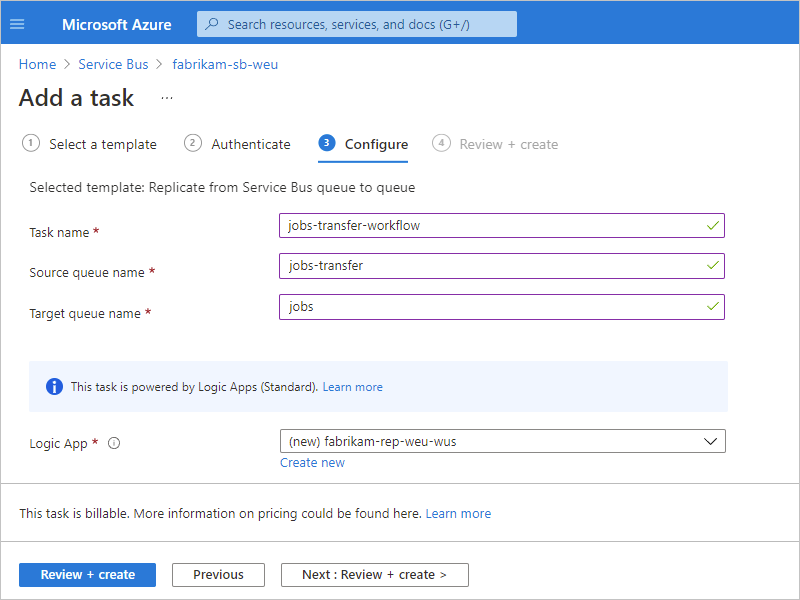The width and height of the screenshot is (800, 600).
Task: Click the blue info banner icon
Action: [x=54, y=387]
